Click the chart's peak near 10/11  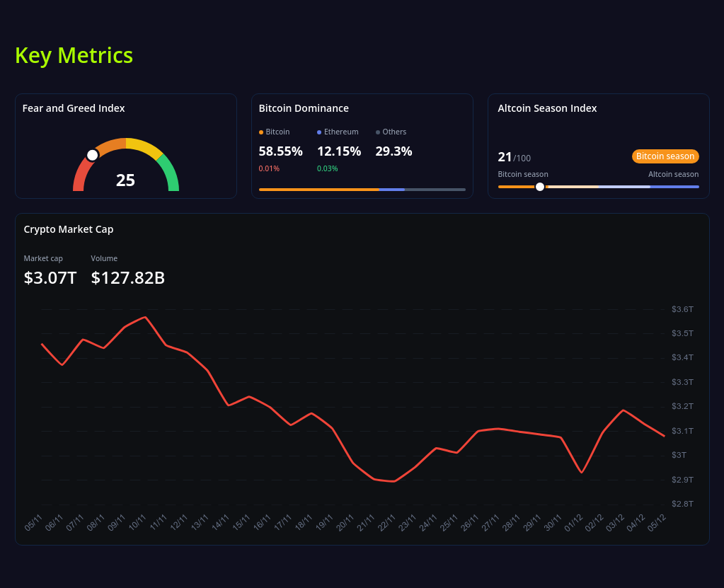tap(144, 318)
